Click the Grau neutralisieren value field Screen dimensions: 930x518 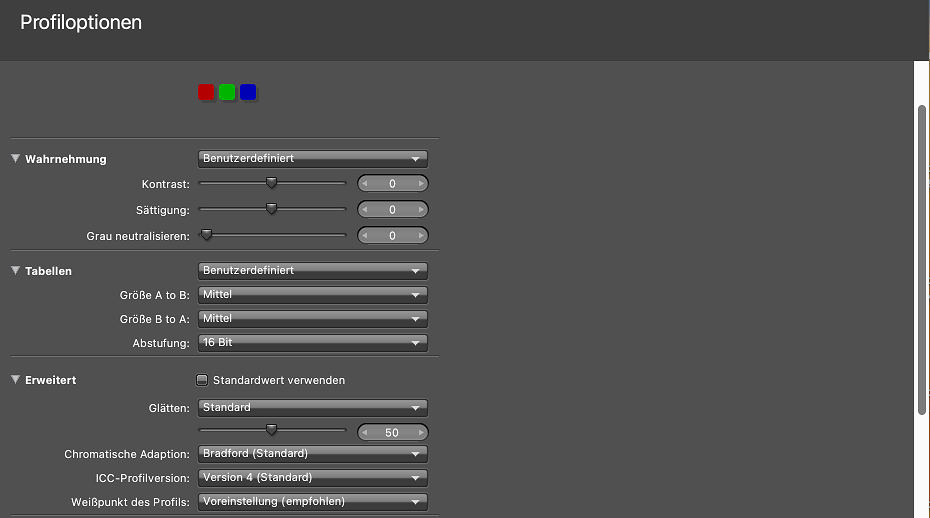393,236
